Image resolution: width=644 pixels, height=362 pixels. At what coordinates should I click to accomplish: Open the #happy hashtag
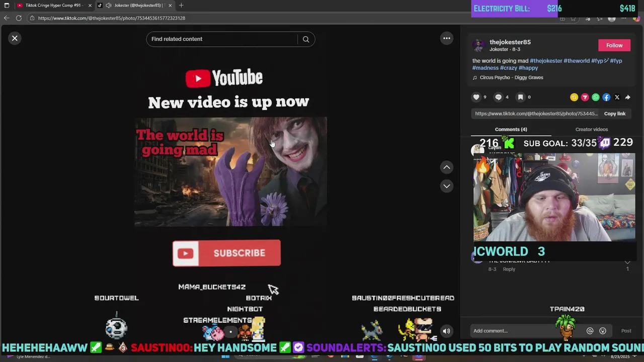528,68
